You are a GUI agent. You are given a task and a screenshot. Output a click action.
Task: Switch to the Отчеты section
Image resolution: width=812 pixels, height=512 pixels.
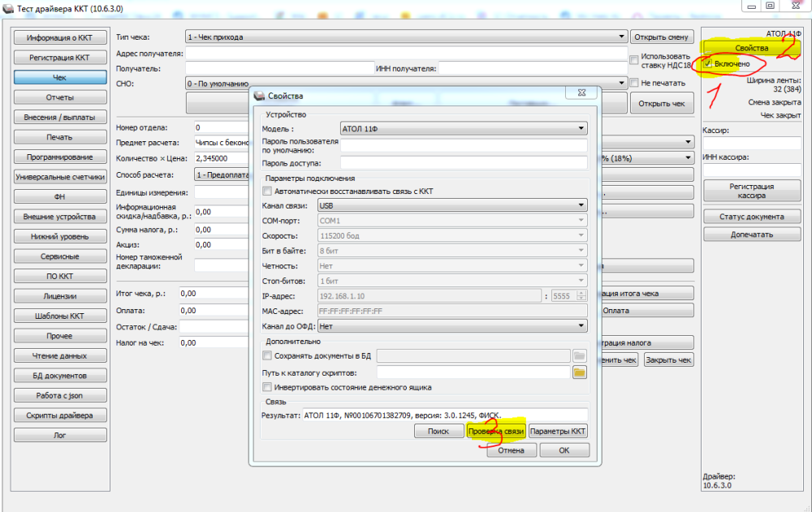click(60, 97)
